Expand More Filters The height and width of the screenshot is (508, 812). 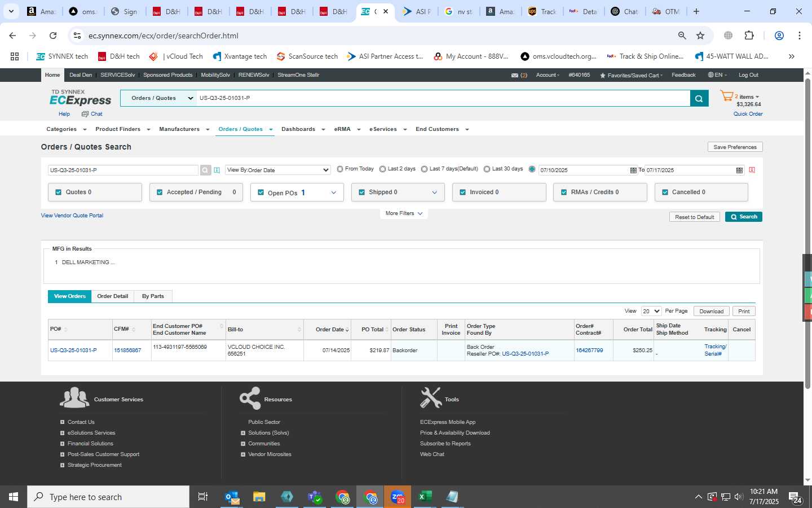click(x=404, y=213)
